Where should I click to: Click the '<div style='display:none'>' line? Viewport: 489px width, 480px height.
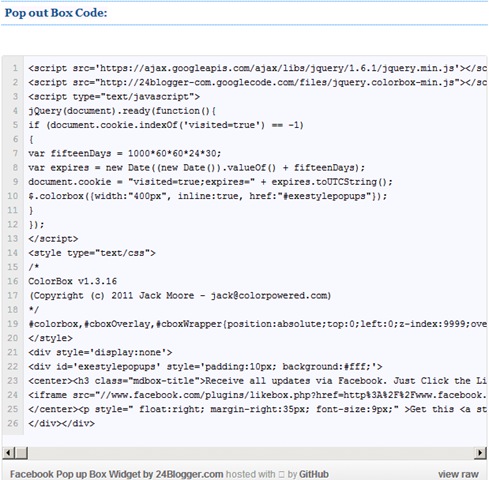click(x=100, y=352)
